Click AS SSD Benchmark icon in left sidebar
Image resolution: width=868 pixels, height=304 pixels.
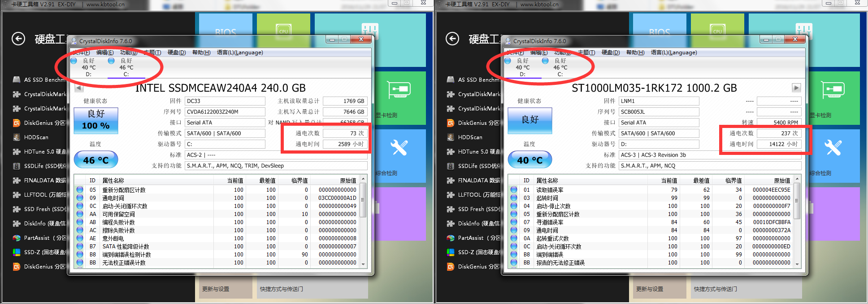coord(17,80)
